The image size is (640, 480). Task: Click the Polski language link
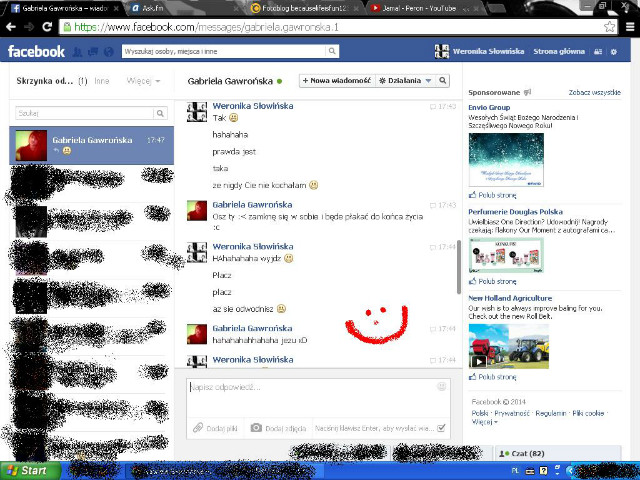[x=480, y=413]
